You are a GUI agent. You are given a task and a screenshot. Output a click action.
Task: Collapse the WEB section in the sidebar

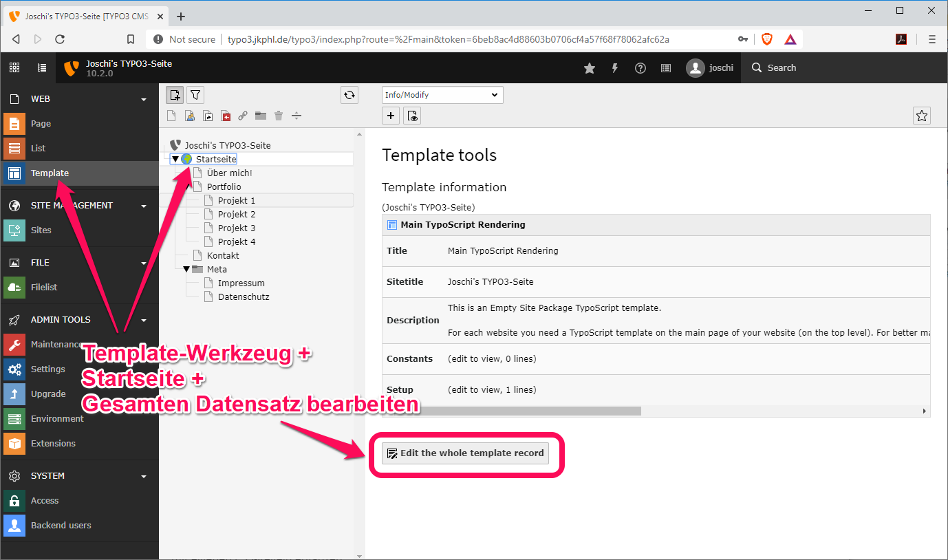tap(143, 98)
